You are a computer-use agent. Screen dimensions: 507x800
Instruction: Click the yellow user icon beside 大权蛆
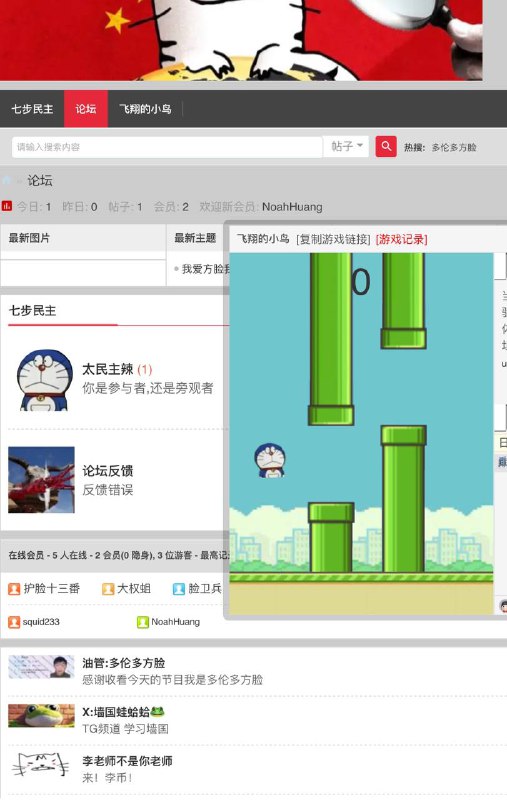pyautogui.click(x=108, y=589)
